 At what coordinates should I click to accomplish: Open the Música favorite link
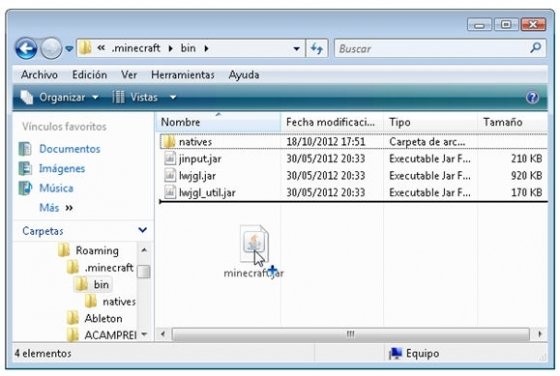coord(56,188)
